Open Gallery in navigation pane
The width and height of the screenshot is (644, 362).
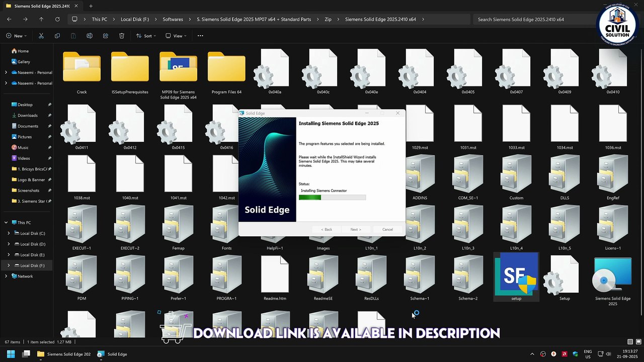click(x=24, y=61)
